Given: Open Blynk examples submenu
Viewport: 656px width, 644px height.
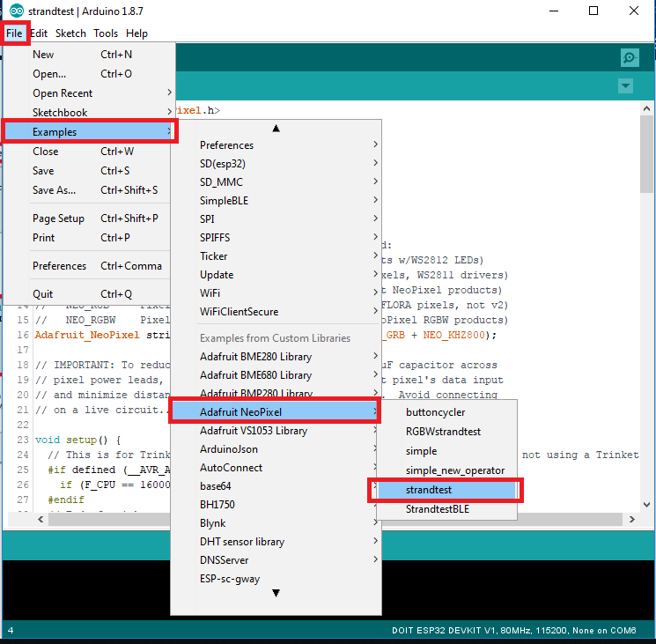Looking at the screenshot, I should click(x=276, y=523).
